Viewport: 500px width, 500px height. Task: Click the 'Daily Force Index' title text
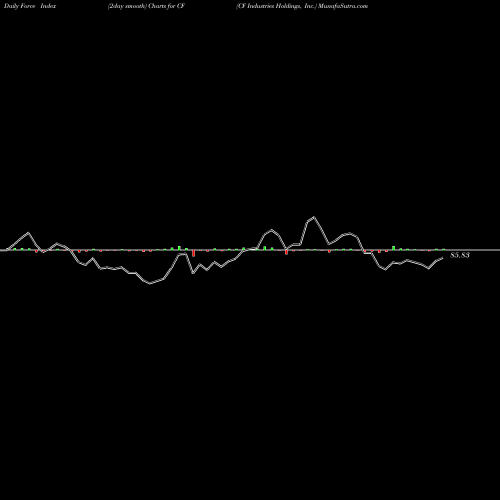(30, 6)
